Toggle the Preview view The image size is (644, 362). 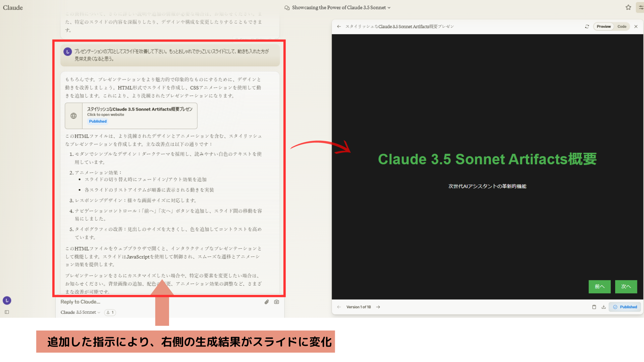[603, 26]
